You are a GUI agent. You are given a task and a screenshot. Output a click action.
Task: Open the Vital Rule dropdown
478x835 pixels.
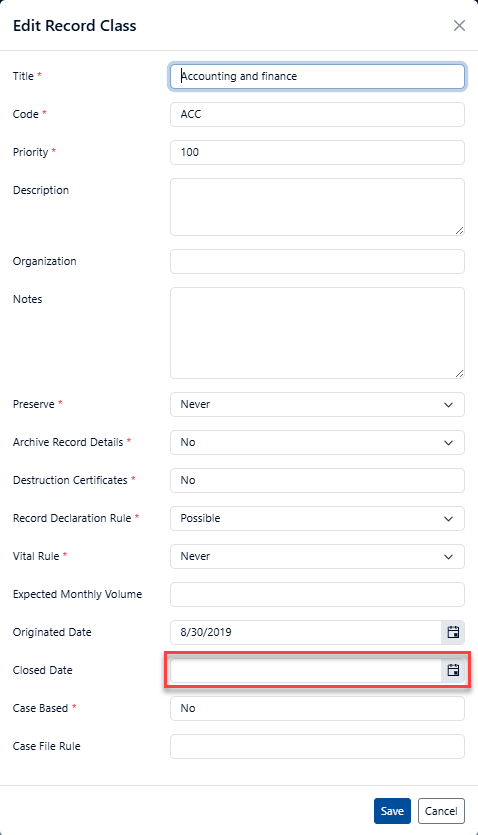pyautogui.click(x=317, y=556)
